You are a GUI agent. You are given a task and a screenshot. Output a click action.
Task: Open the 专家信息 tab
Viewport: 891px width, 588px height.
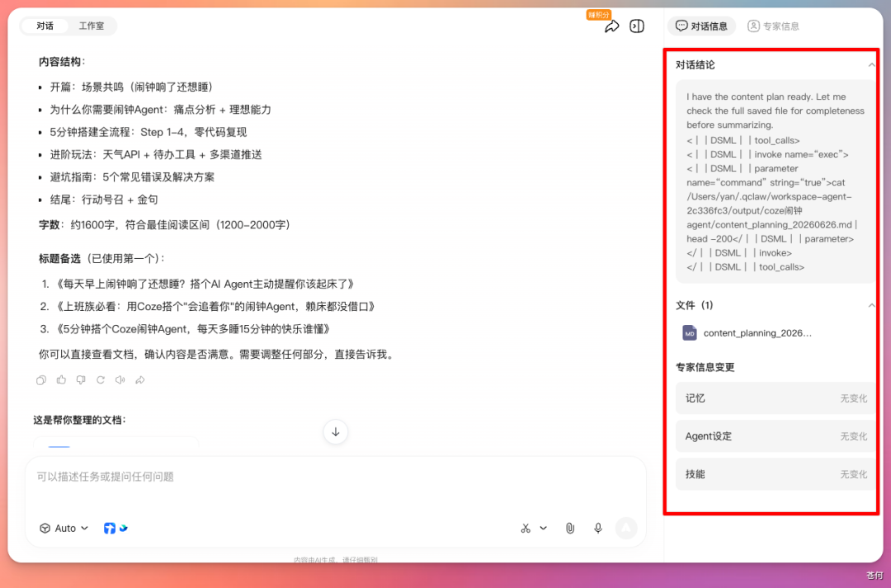point(773,26)
